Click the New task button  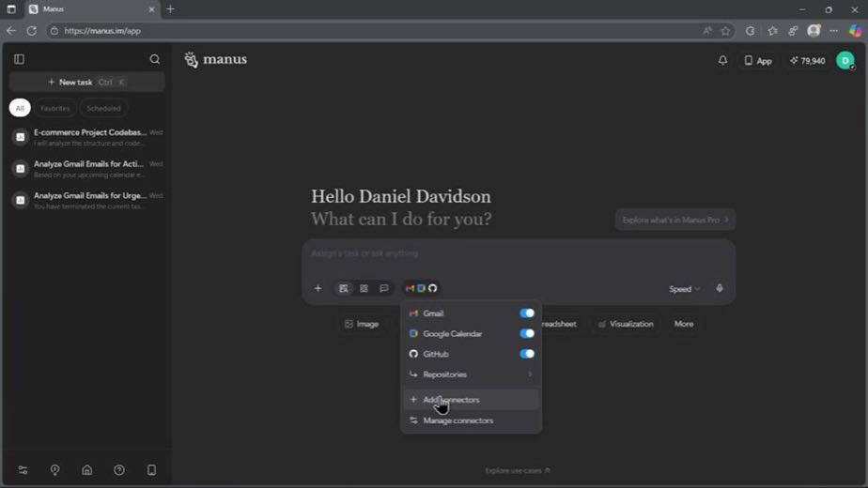click(87, 82)
